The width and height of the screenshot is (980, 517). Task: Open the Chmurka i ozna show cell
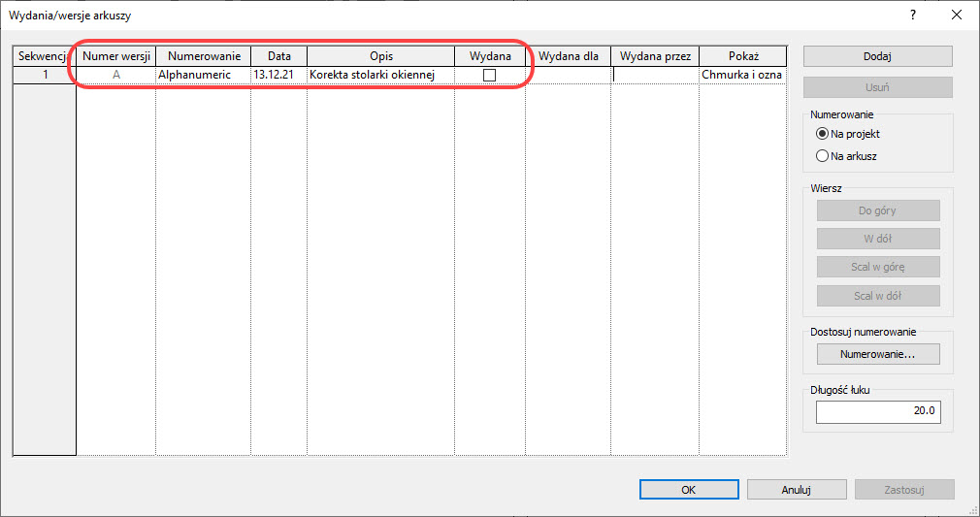click(742, 75)
